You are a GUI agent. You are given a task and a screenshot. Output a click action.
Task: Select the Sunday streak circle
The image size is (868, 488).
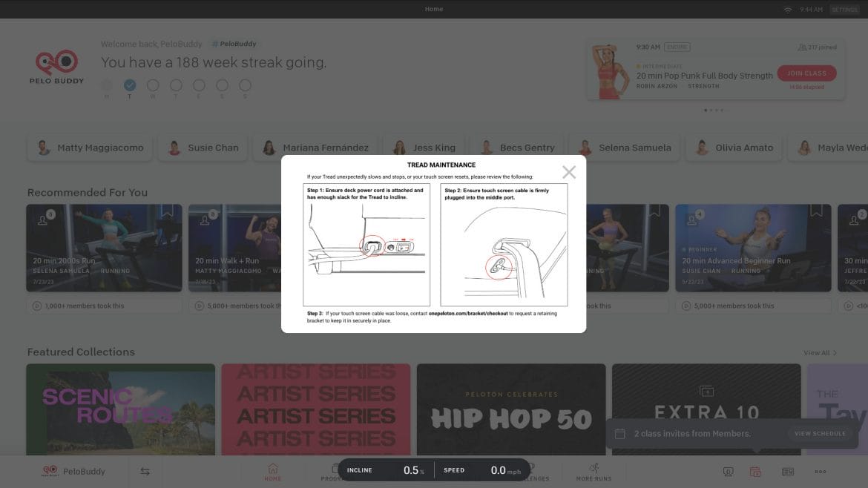pyautogui.click(x=246, y=85)
